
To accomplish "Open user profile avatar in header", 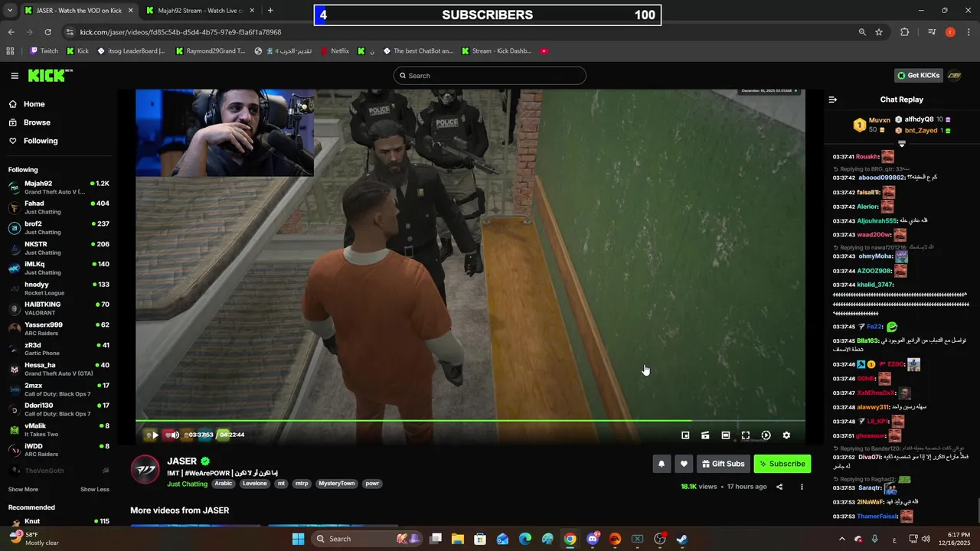I will pyautogui.click(x=954, y=75).
